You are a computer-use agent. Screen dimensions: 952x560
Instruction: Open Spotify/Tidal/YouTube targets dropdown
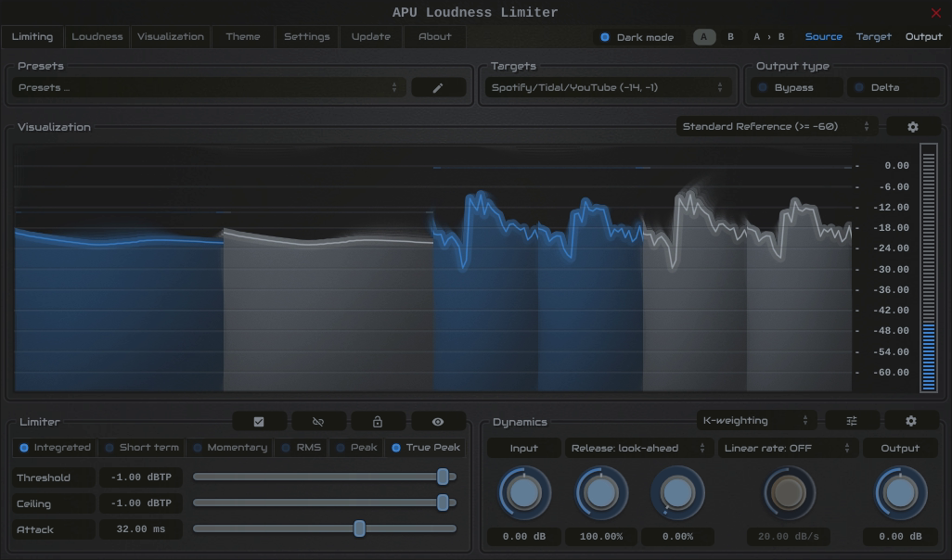point(607,87)
